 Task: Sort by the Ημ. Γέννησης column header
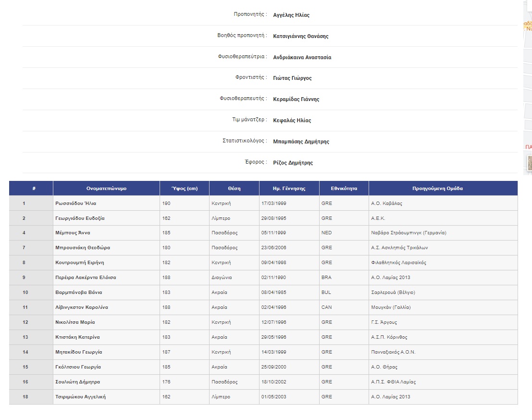point(289,188)
